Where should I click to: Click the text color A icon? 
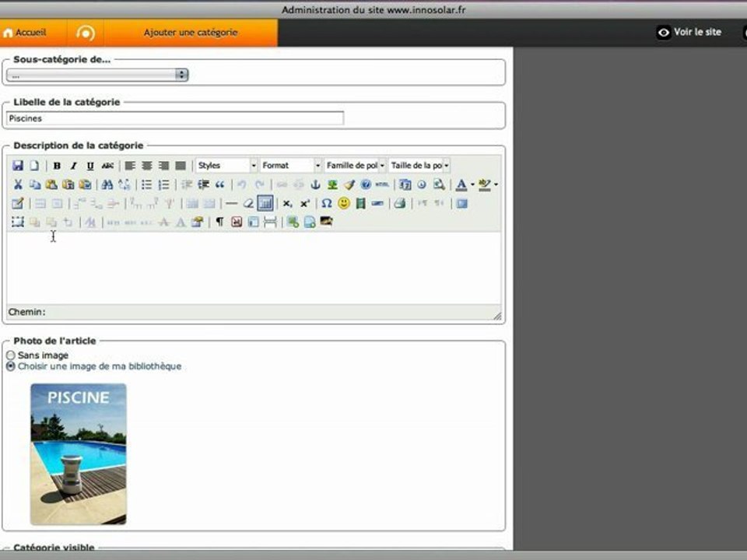(x=461, y=184)
